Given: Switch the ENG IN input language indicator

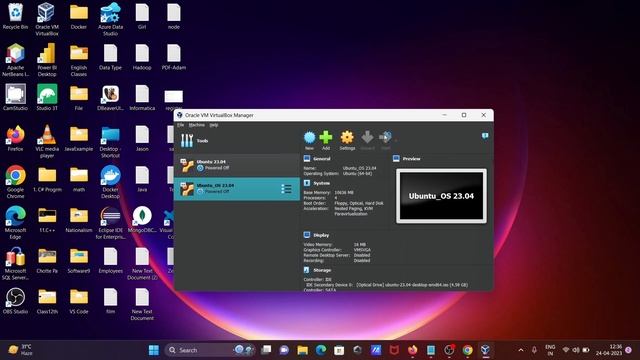Looking at the screenshot, I should [x=550, y=350].
